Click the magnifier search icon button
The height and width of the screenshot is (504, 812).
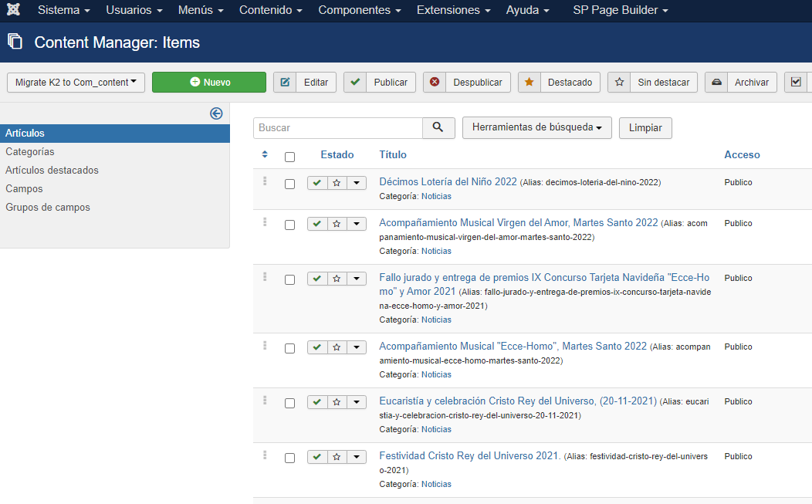pyautogui.click(x=438, y=128)
